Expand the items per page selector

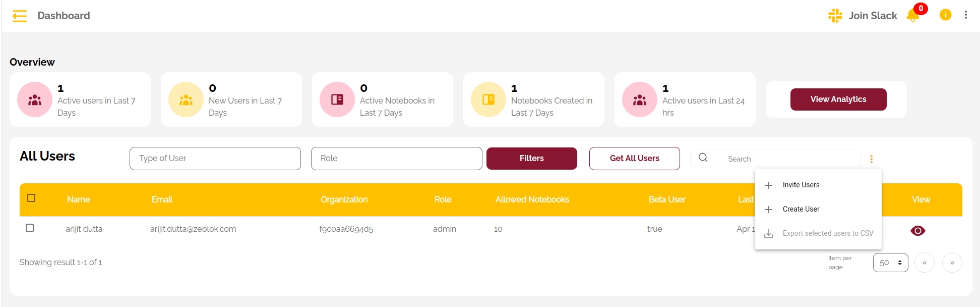coord(890,263)
